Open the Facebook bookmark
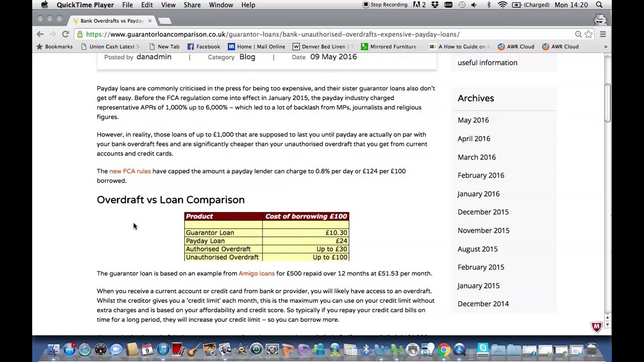 tap(204, 46)
